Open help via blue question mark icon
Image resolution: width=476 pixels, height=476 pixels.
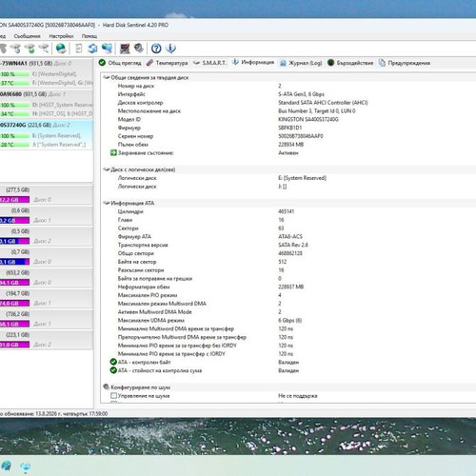point(156,49)
